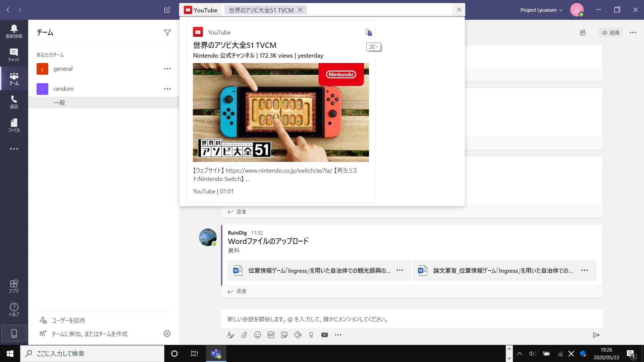The width and height of the screenshot is (644, 362).
Task: Open more options for the random team
Action: pos(167,88)
